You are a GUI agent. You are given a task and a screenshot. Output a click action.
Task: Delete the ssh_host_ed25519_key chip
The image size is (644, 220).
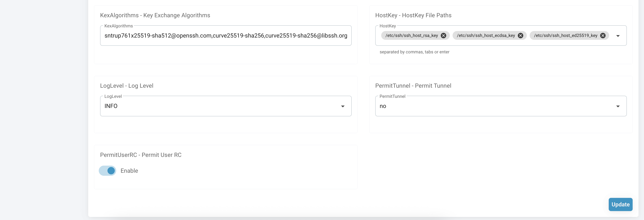(603, 36)
